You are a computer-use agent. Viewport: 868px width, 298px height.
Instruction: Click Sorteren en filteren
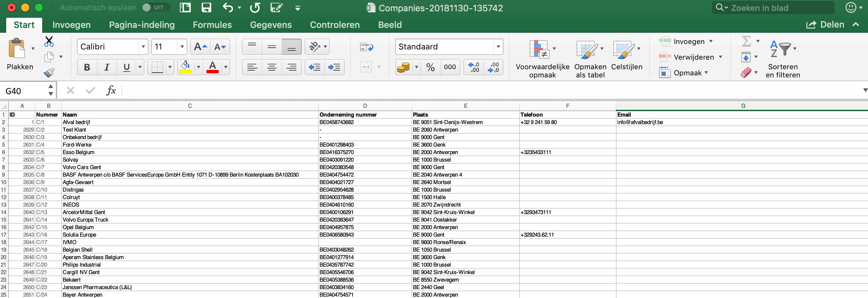tap(783, 59)
